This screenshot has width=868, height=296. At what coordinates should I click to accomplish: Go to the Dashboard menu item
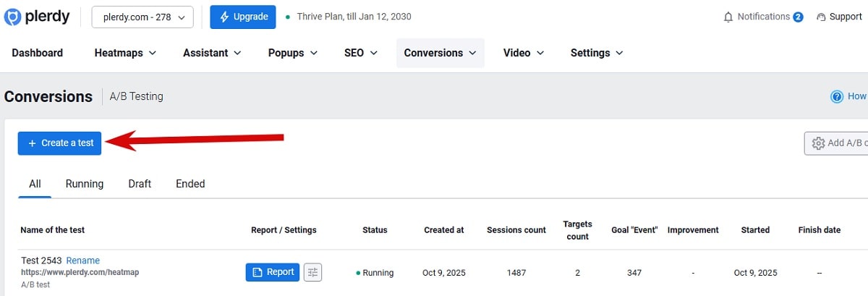point(38,53)
